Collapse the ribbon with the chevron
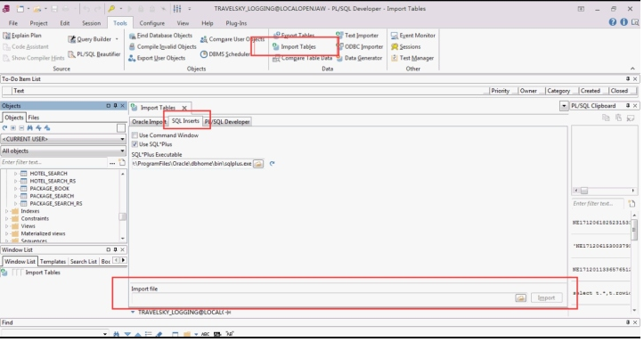The width and height of the screenshot is (644, 342). 632,69
